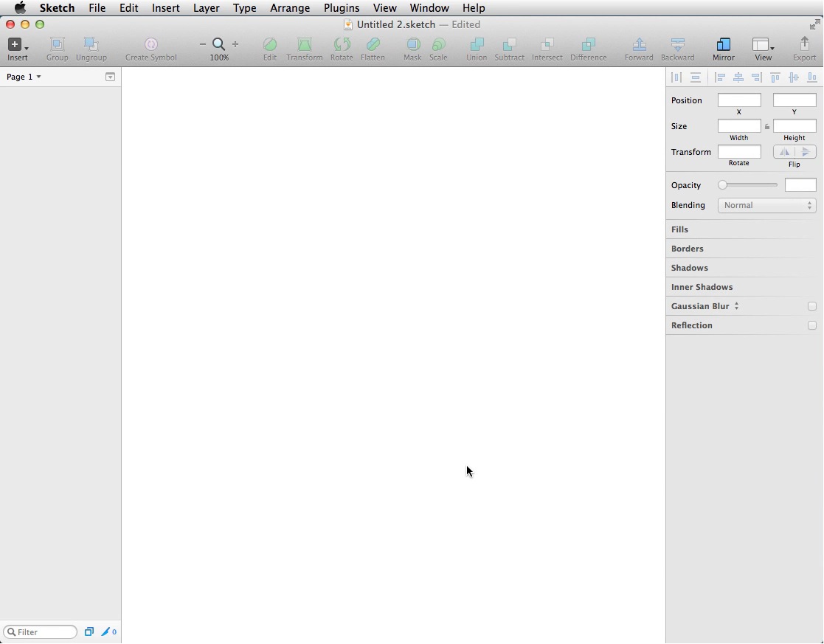Click the Bring Forward icon
Viewport: 824px width, 644px height.
(x=639, y=45)
